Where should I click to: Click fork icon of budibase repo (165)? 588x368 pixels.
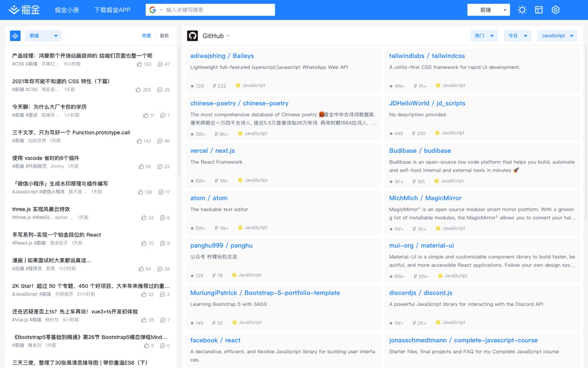coord(413,182)
